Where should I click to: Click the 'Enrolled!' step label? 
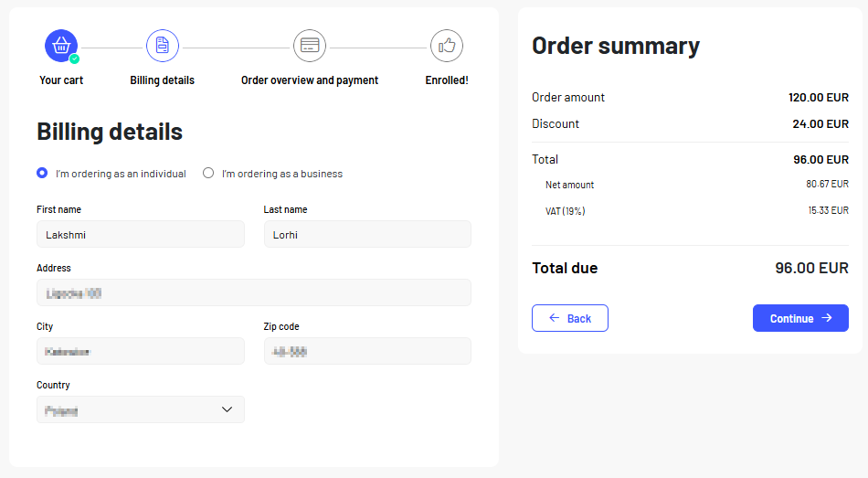pyautogui.click(x=447, y=80)
